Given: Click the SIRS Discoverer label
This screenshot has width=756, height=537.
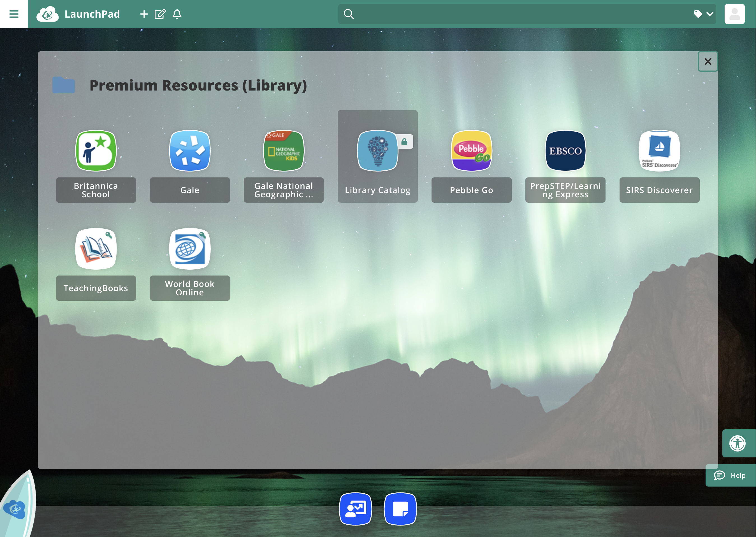Looking at the screenshot, I should coord(659,190).
